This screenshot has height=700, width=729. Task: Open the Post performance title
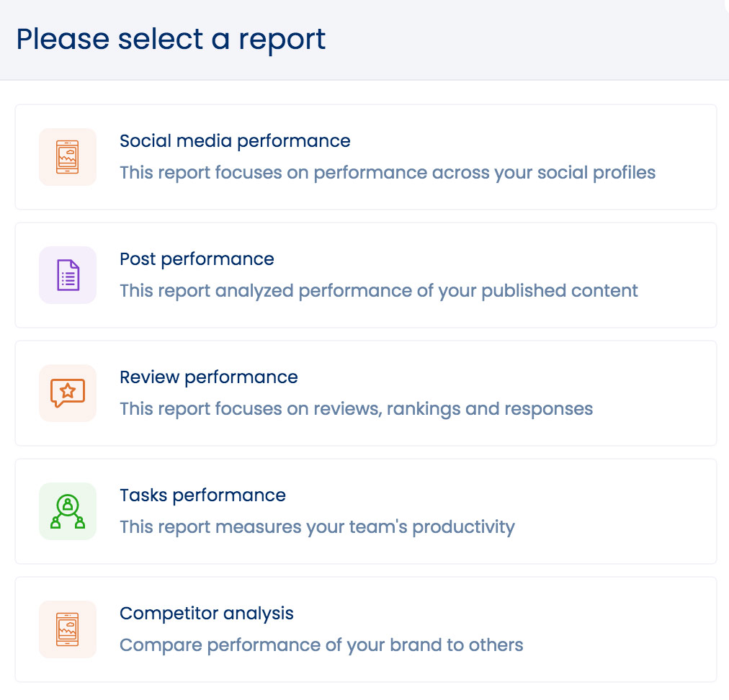click(x=197, y=259)
